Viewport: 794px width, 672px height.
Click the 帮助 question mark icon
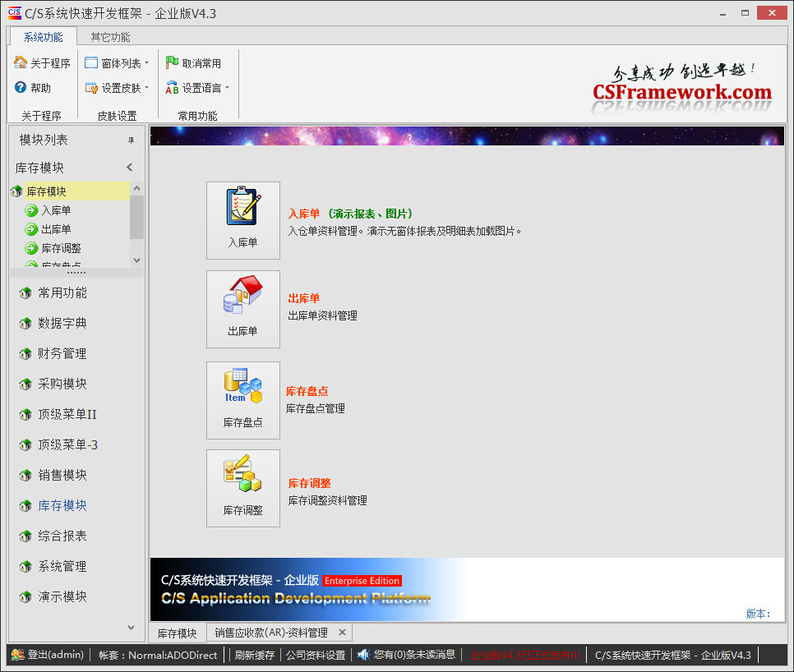pyautogui.click(x=21, y=87)
